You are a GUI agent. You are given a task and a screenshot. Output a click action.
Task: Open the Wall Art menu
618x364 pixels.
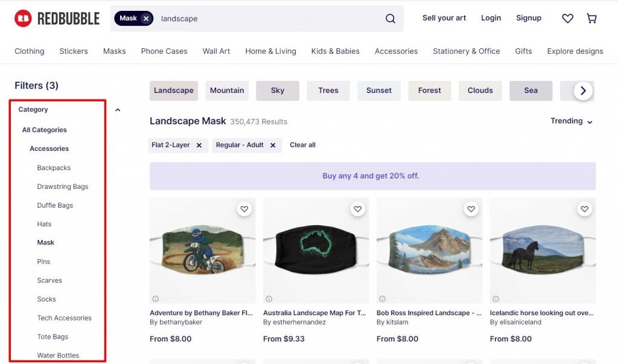[216, 51]
